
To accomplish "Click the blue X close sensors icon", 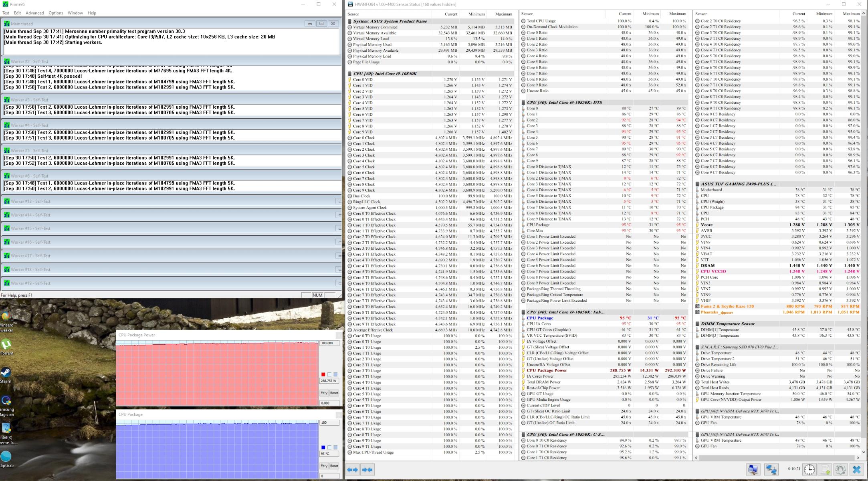I will coord(857,469).
